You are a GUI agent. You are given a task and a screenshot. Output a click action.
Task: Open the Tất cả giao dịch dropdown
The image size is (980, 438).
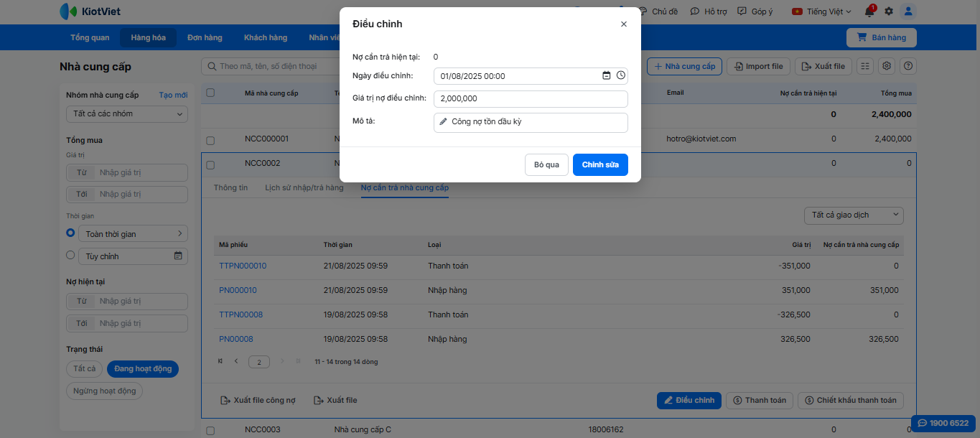point(854,215)
